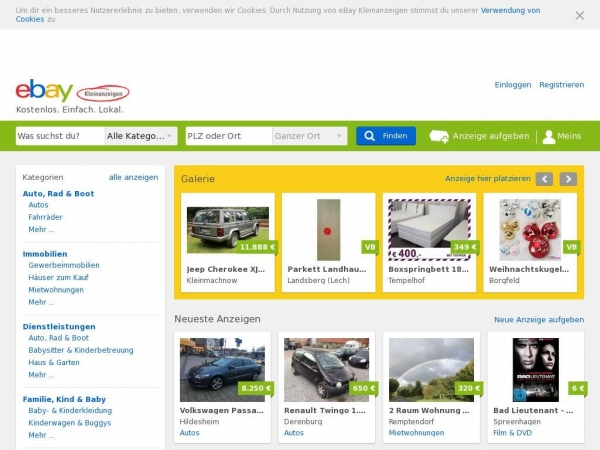Open the 2 Raum Wohnung rainbow photo
The width and height of the screenshot is (600, 450).
coord(431,370)
